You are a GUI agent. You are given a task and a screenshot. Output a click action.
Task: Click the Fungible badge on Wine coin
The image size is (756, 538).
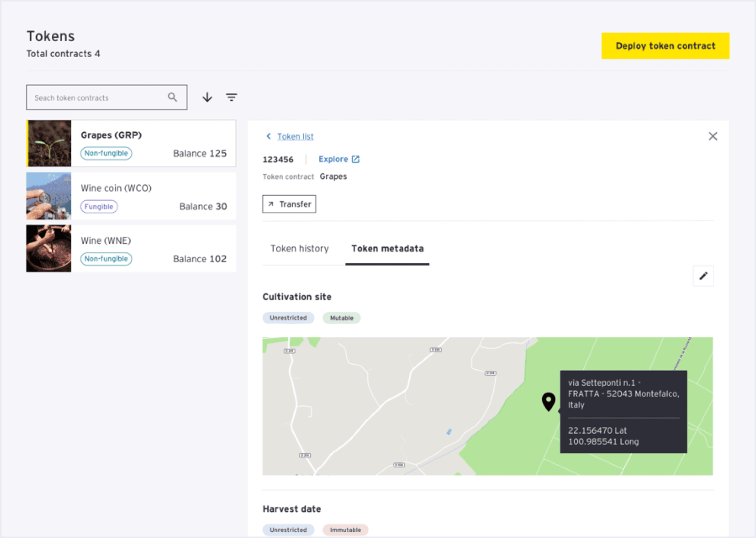99,206
